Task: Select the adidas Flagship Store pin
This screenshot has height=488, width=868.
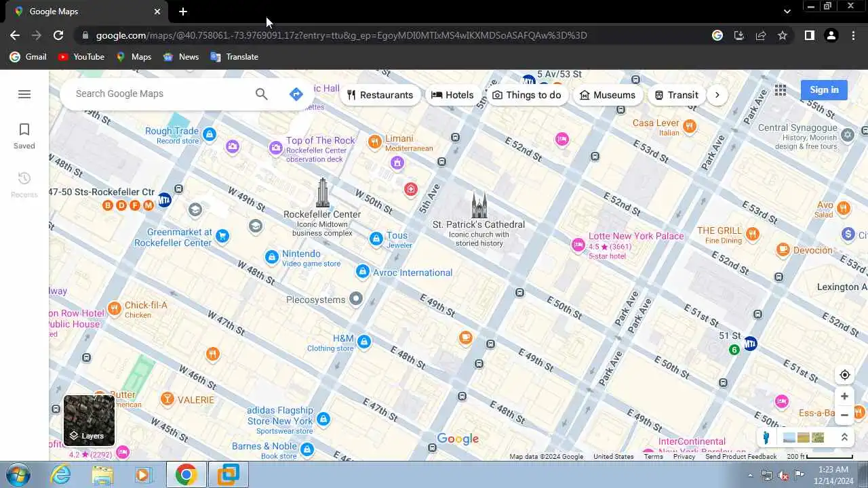Action: click(323, 420)
